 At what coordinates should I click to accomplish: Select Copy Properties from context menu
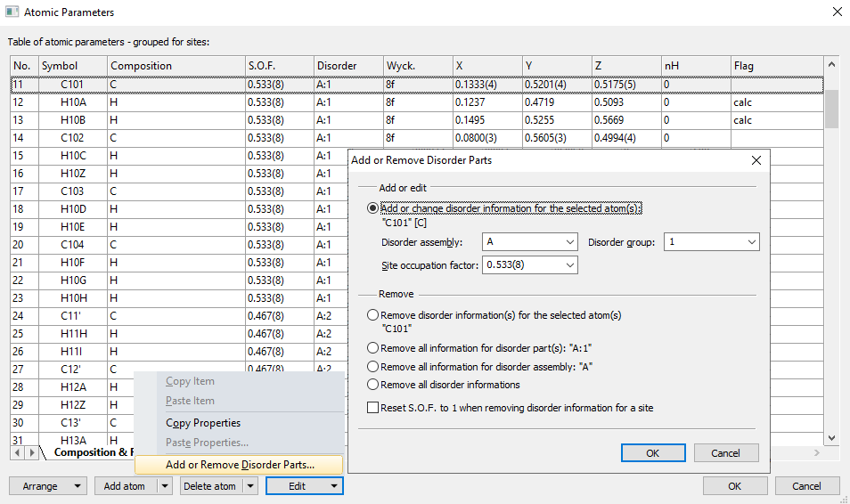[203, 423]
